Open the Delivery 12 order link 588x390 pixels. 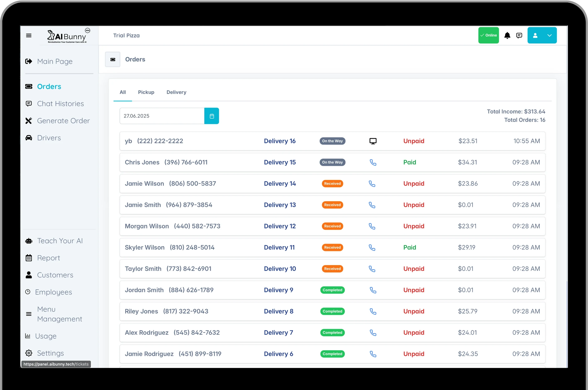click(280, 226)
